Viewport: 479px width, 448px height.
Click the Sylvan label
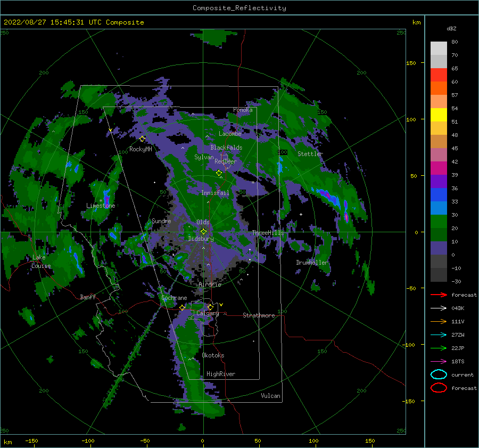click(x=204, y=157)
